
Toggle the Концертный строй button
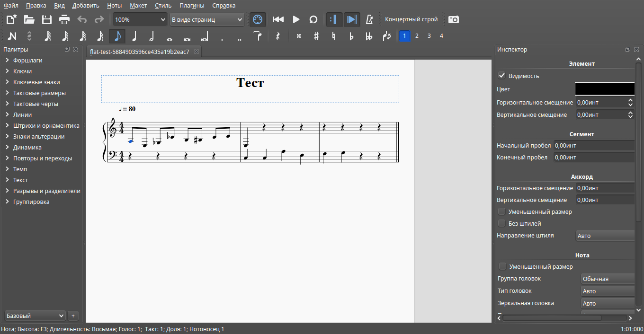click(x=411, y=19)
